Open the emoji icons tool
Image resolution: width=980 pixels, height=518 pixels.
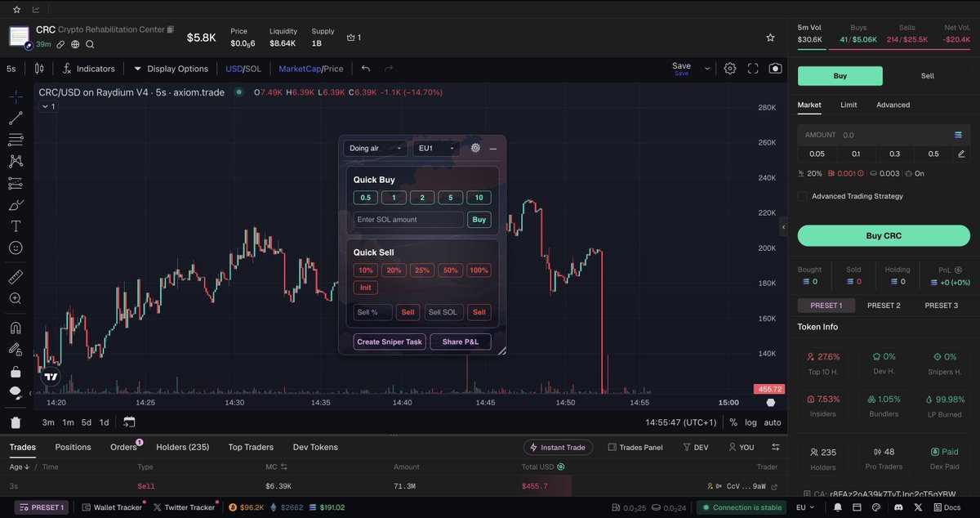pos(16,248)
